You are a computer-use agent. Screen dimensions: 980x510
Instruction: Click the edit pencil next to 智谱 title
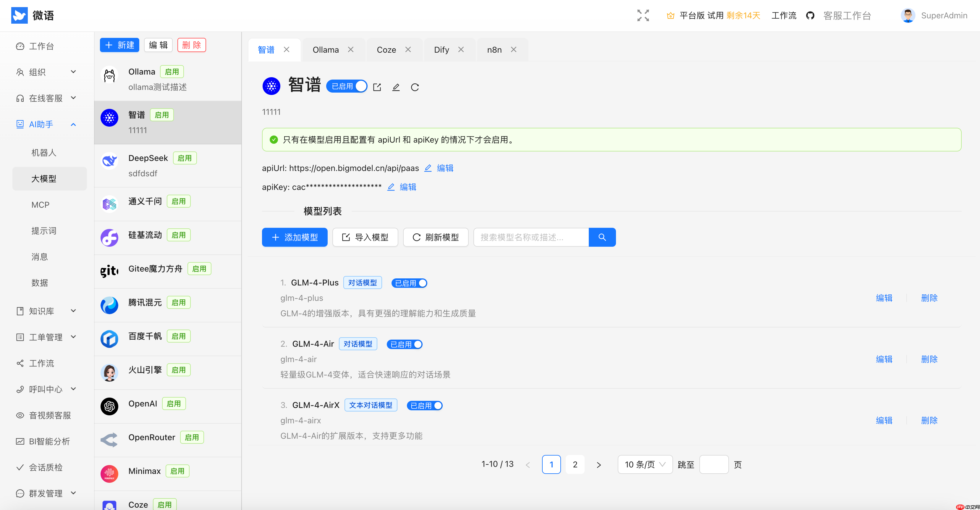(x=396, y=87)
